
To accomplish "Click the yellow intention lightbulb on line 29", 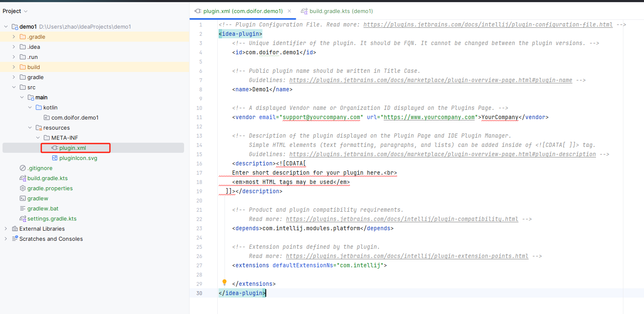I will tap(224, 282).
